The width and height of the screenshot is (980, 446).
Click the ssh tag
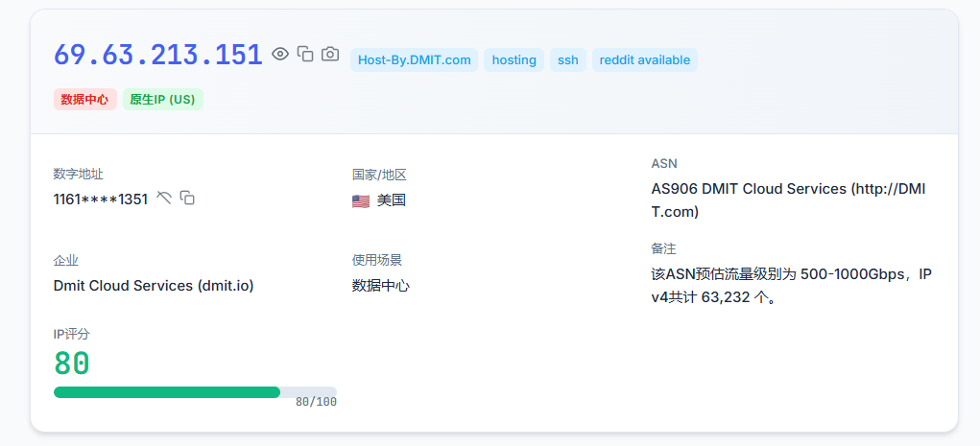pos(568,60)
